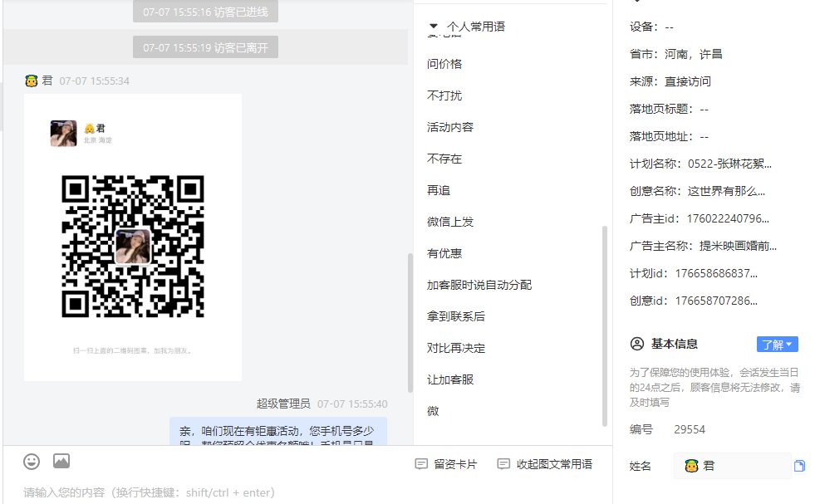Choose the 加客服时说自动分配 phrase
This screenshot has width=815, height=504.
479,286
